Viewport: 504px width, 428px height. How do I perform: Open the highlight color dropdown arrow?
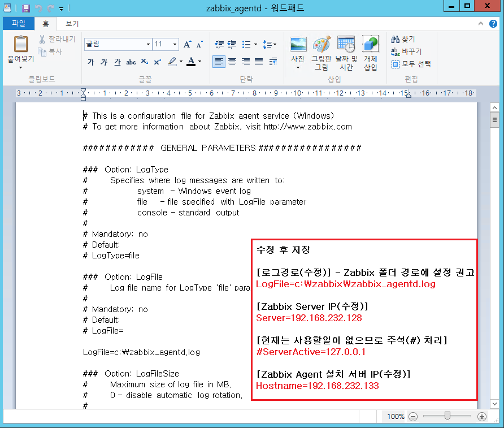[181, 62]
